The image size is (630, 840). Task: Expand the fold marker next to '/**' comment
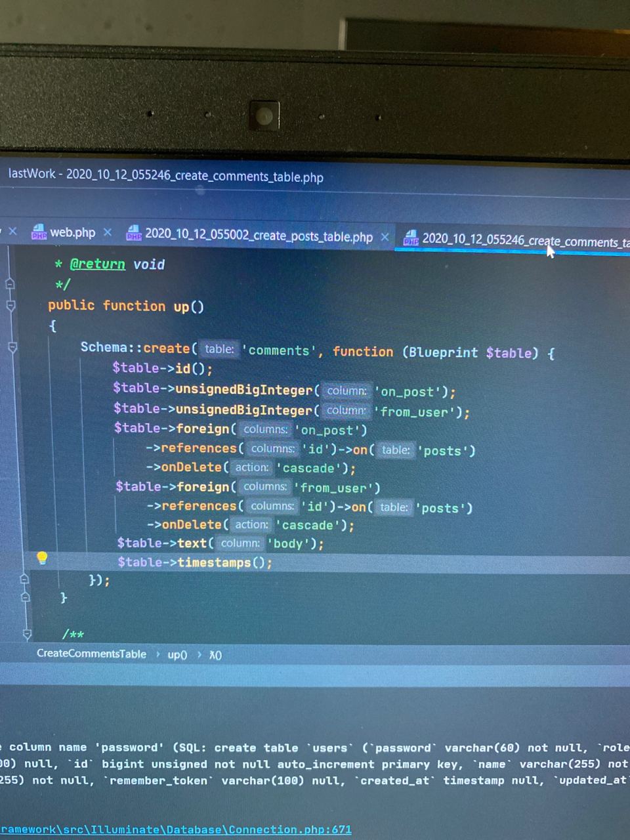(x=27, y=633)
